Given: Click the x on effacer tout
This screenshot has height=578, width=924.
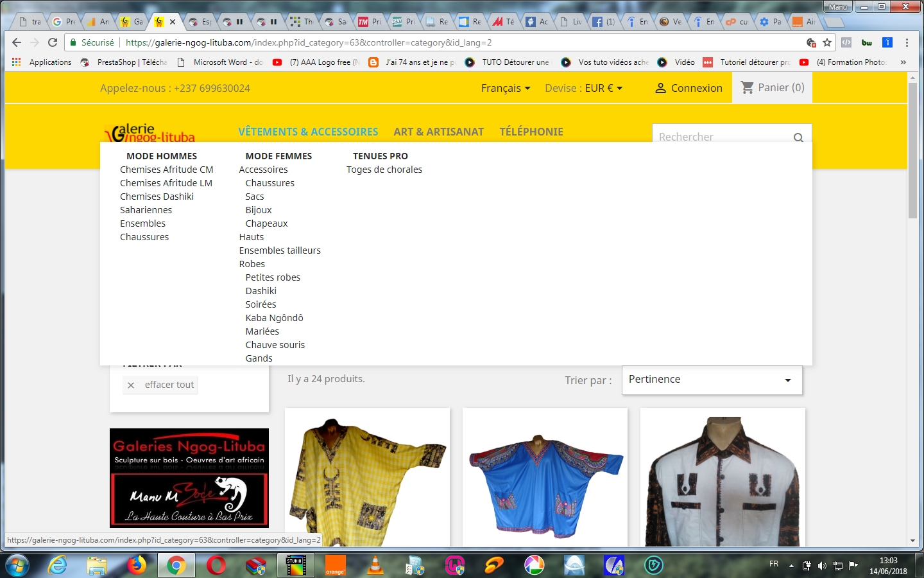Looking at the screenshot, I should point(131,385).
